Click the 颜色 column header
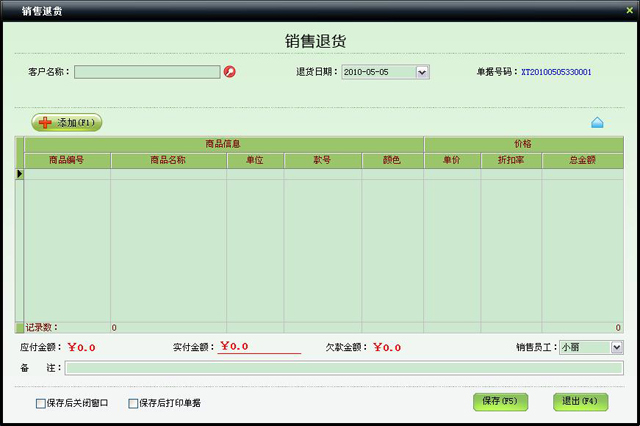This screenshot has height=426, width=640. [392, 160]
